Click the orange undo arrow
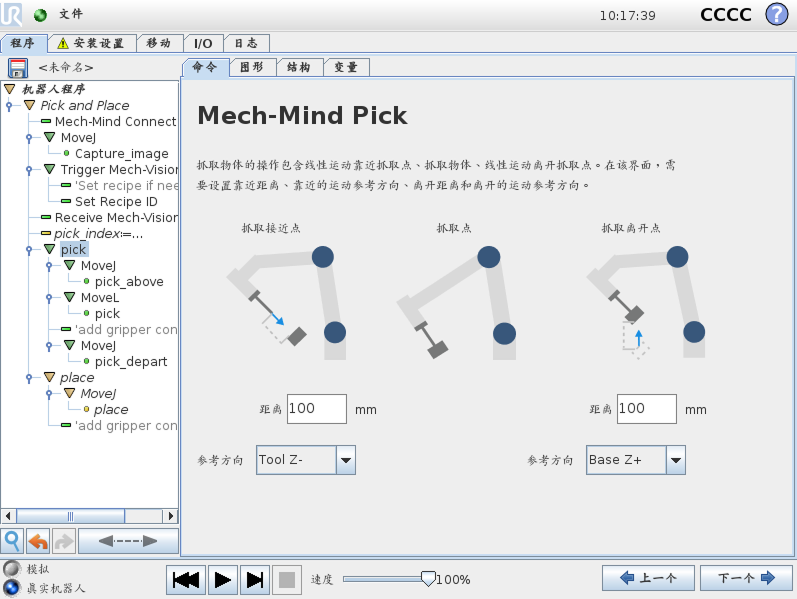 click(x=38, y=541)
